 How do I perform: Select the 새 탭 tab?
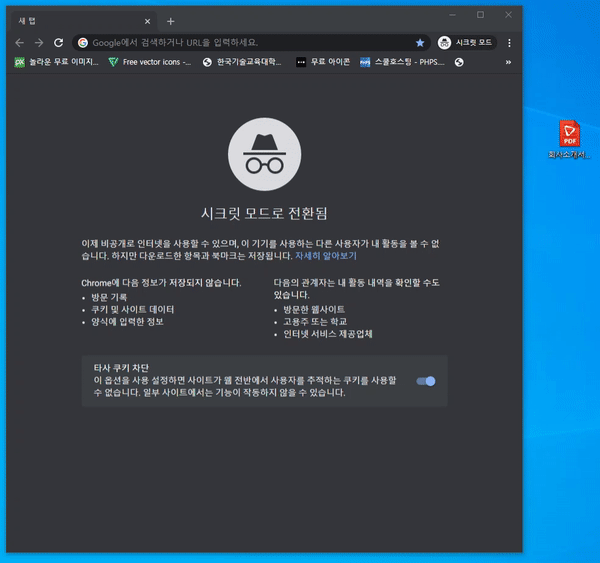(x=83, y=21)
